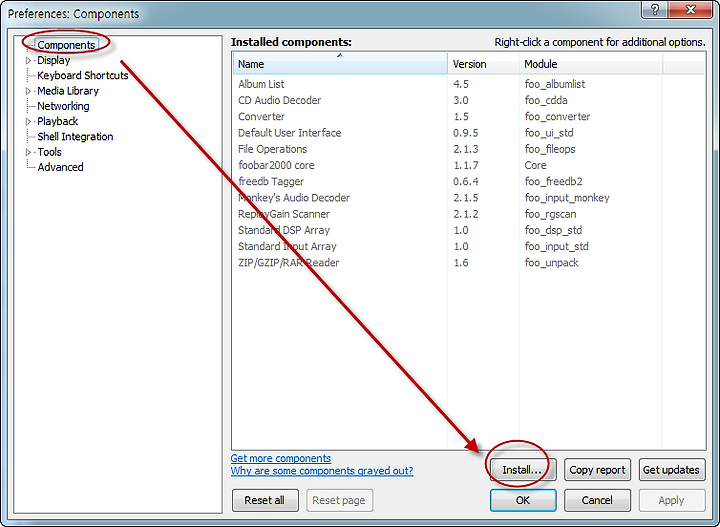Click the foo_input_monkey module cell
This screenshot has width=720, height=527.
(567, 198)
